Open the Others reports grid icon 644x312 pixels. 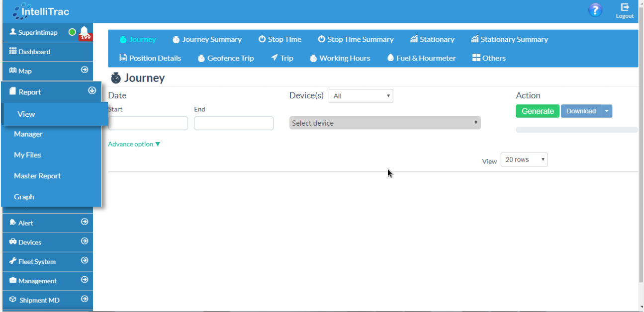pyautogui.click(x=476, y=58)
